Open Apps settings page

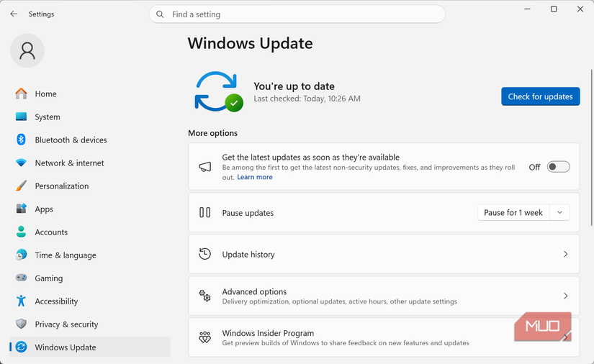pos(90,209)
